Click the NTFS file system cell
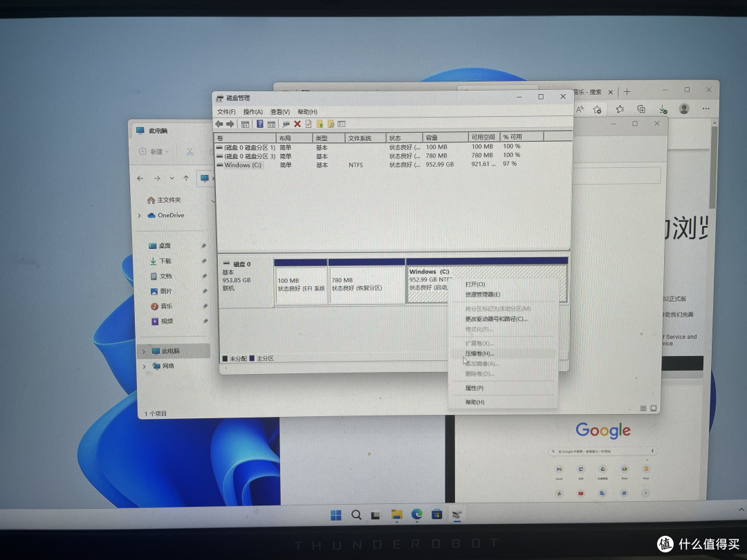The image size is (747, 560). 356,165
